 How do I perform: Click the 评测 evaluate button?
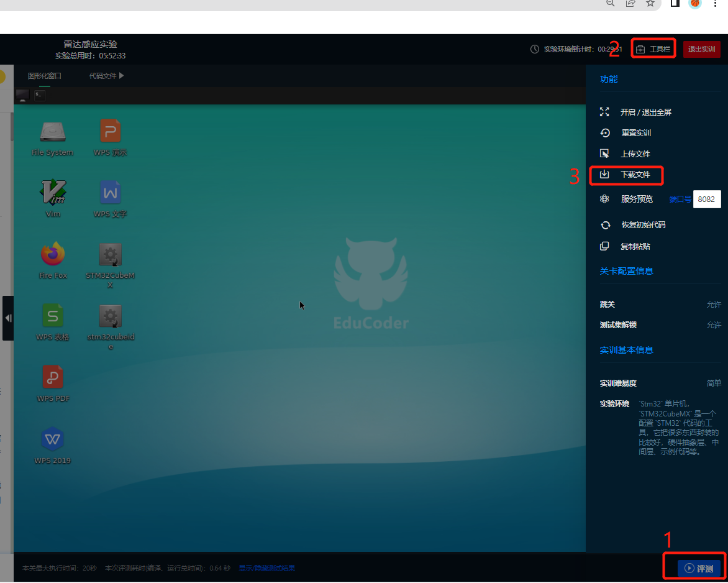coord(699,568)
